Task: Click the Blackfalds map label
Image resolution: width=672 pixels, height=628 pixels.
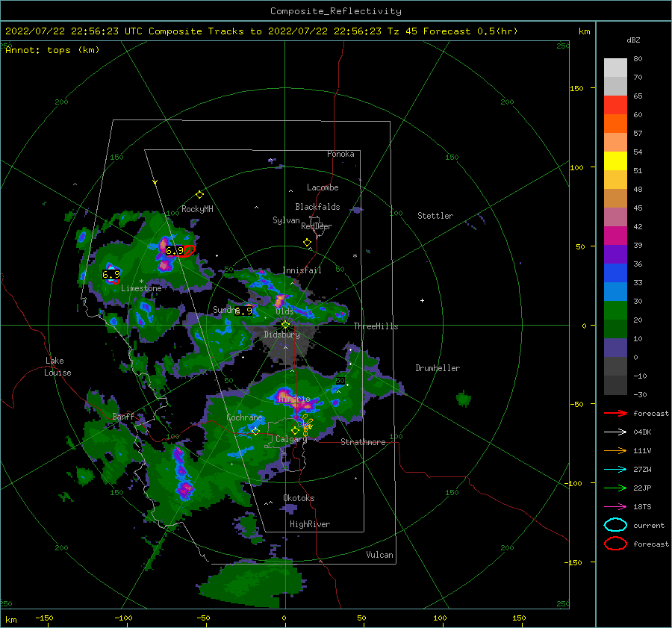Action: [x=317, y=207]
